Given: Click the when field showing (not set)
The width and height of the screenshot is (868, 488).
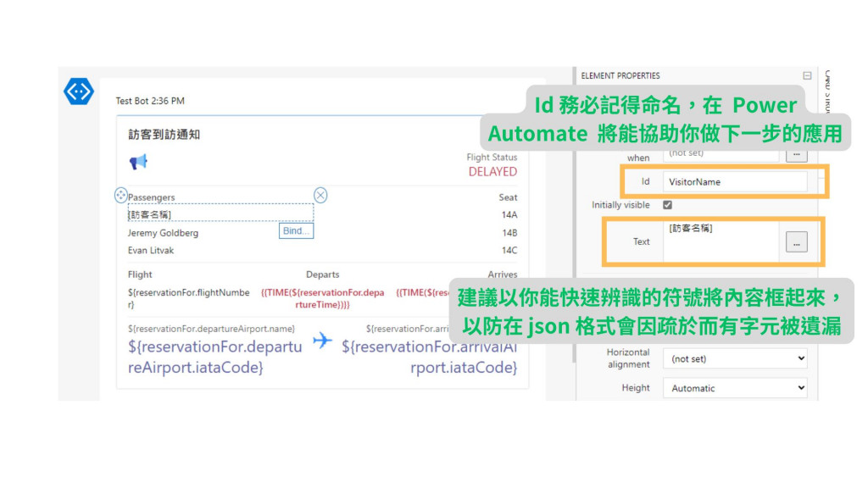Looking at the screenshot, I should [x=721, y=154].
